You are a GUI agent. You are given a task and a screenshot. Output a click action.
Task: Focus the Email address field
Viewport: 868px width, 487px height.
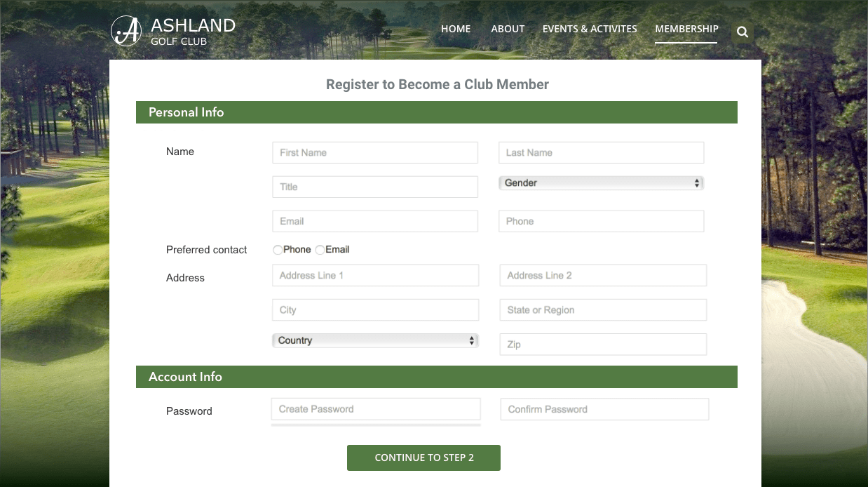pos(375,220)
